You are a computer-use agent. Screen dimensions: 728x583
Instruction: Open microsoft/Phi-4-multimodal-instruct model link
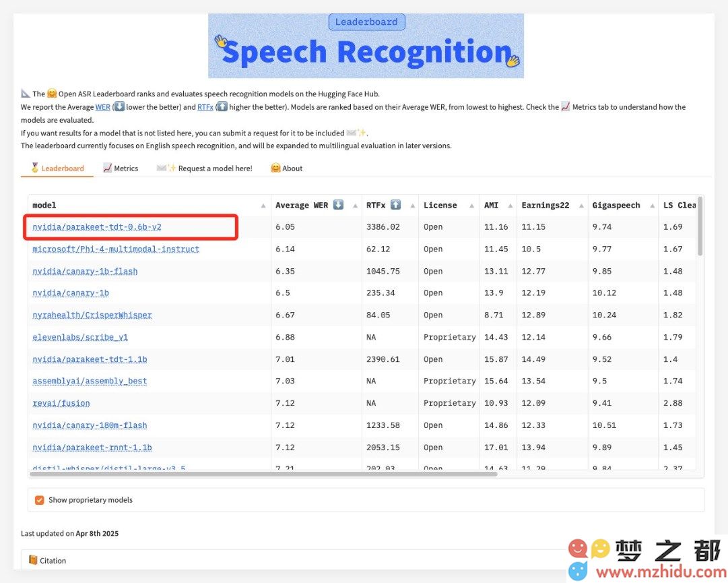point(116,249)
